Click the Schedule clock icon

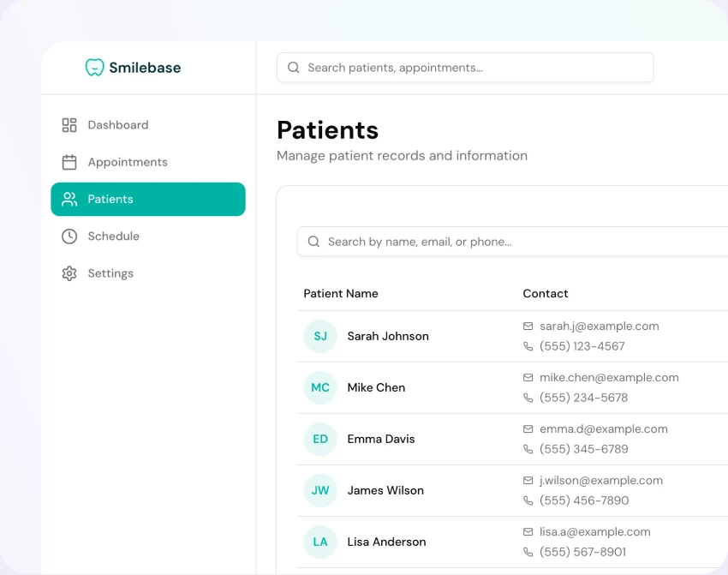[69, 237]
